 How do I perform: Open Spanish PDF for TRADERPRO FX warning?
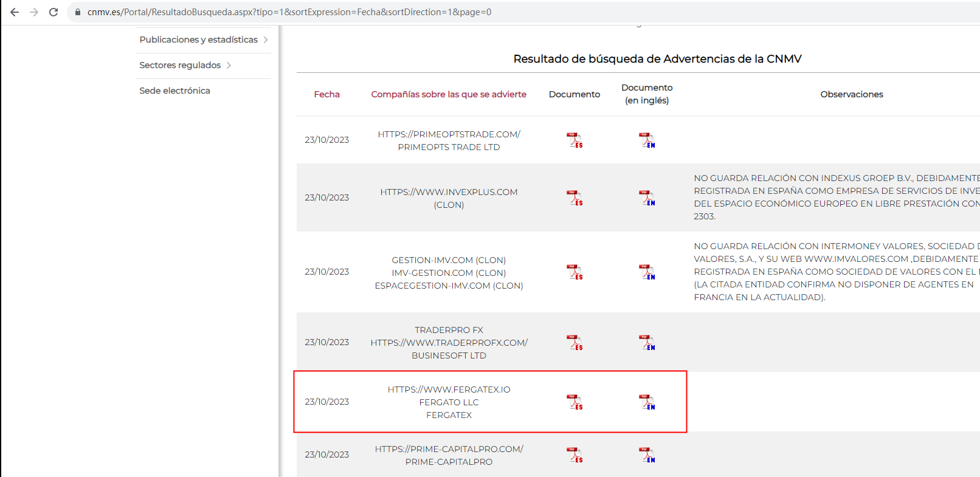575,343
